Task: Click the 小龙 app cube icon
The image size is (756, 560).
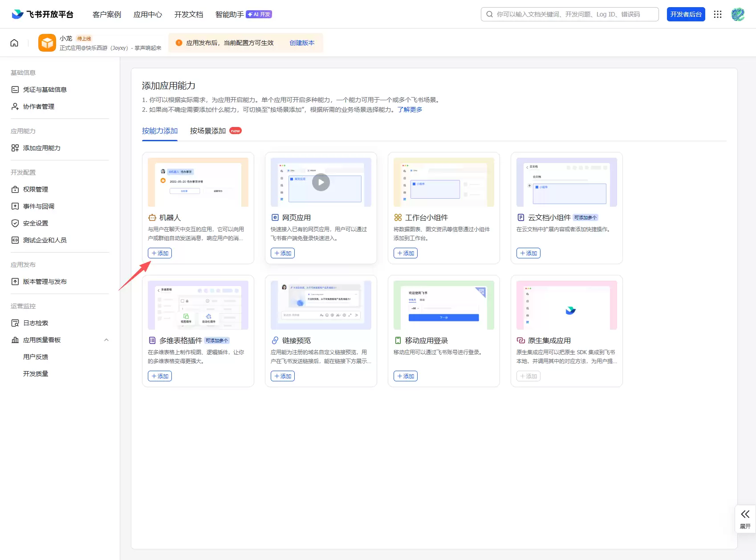Action: [47, 43]
